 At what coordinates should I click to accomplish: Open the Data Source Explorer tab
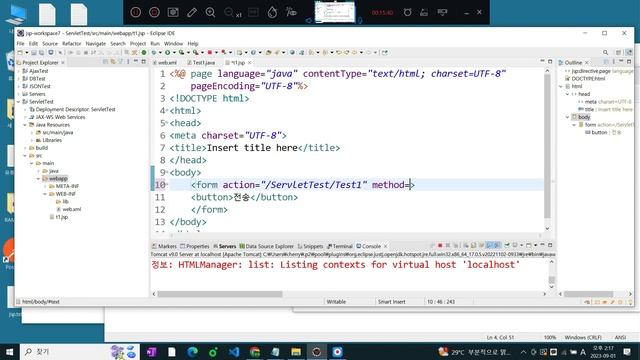267,246
